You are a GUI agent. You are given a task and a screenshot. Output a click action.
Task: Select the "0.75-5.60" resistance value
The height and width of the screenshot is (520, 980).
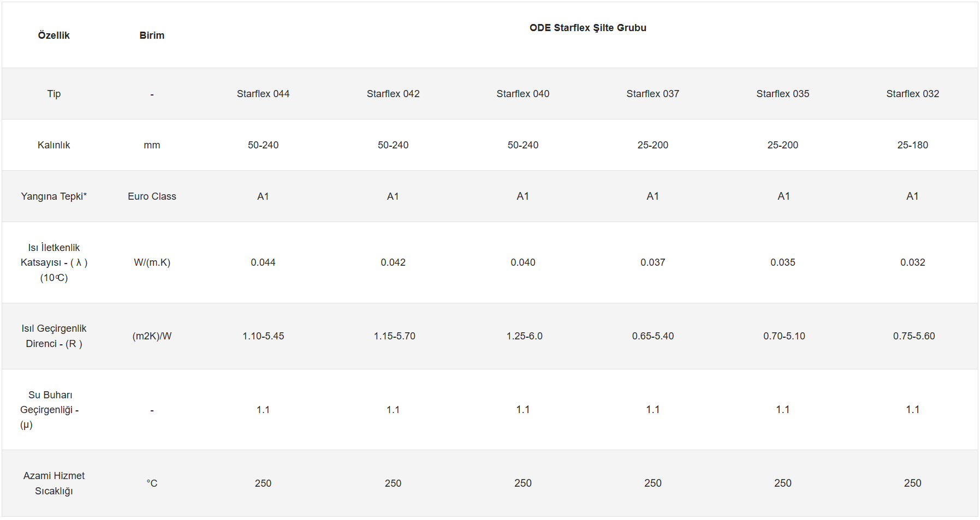(913, 336)
